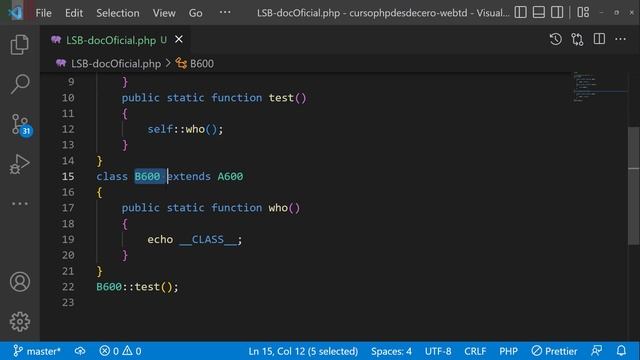The height and width of the screenshot is (360, 640).
Task: Click the extends keyword on line 15
Action: point(189,176)
